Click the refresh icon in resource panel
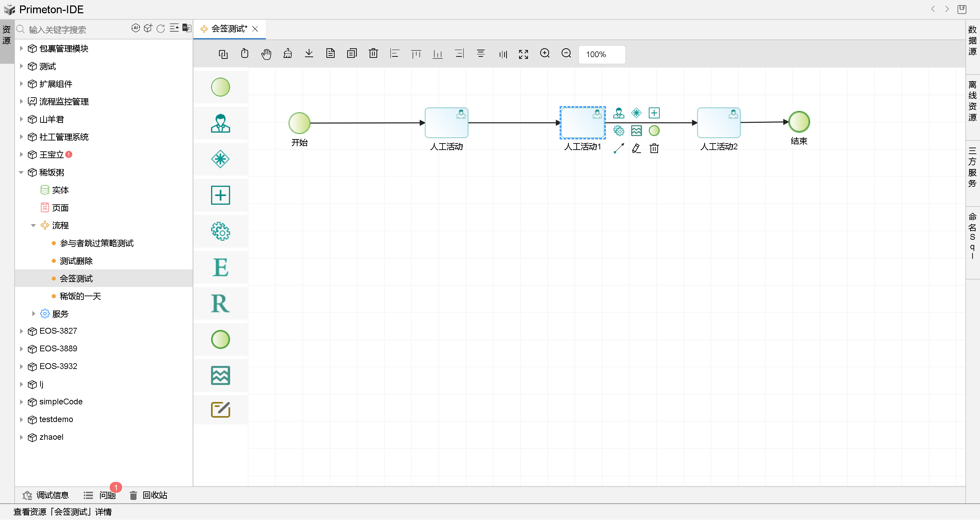Screen dimensions: 980x520 coord(161,29)
